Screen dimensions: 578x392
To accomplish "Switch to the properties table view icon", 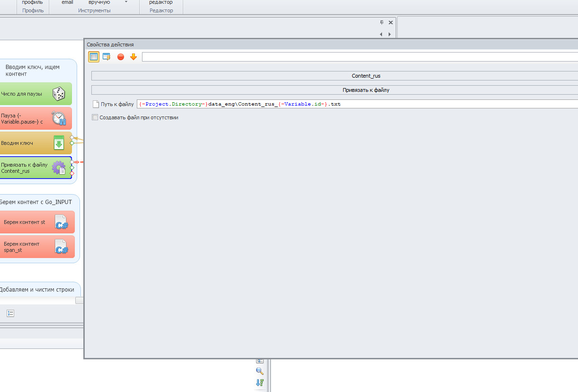I will tap(94, 57).
